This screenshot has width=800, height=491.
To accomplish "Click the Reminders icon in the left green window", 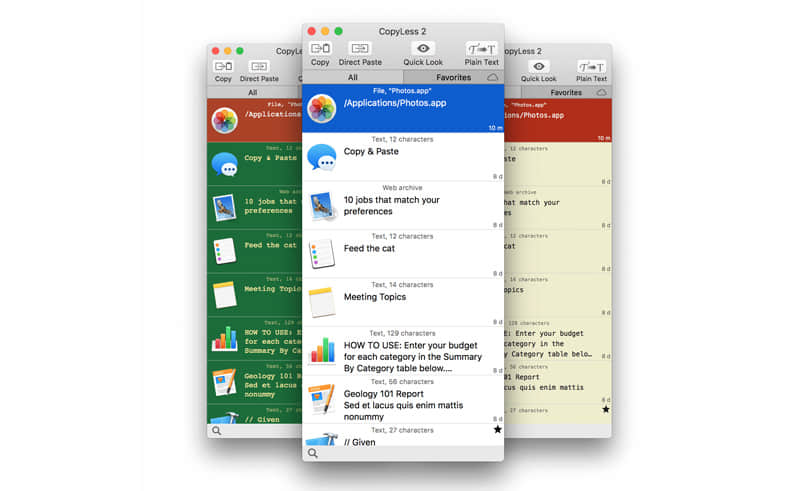I will tap(225, 251).
